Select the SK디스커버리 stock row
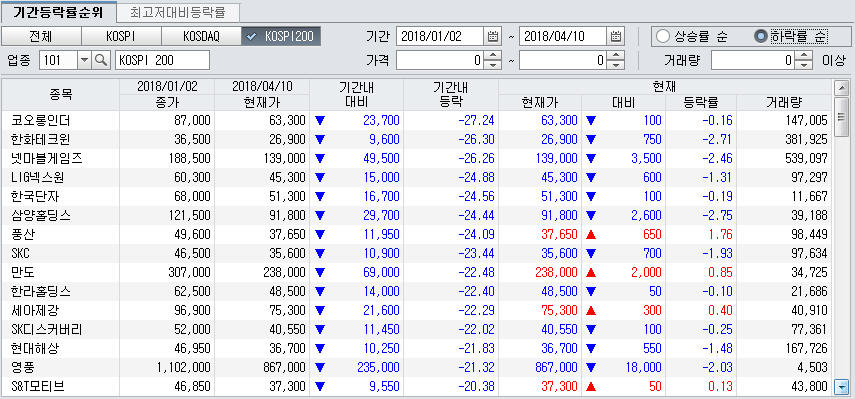Viewport: 855px width, 399px height. pyautogui.click(x=417, y=330)
